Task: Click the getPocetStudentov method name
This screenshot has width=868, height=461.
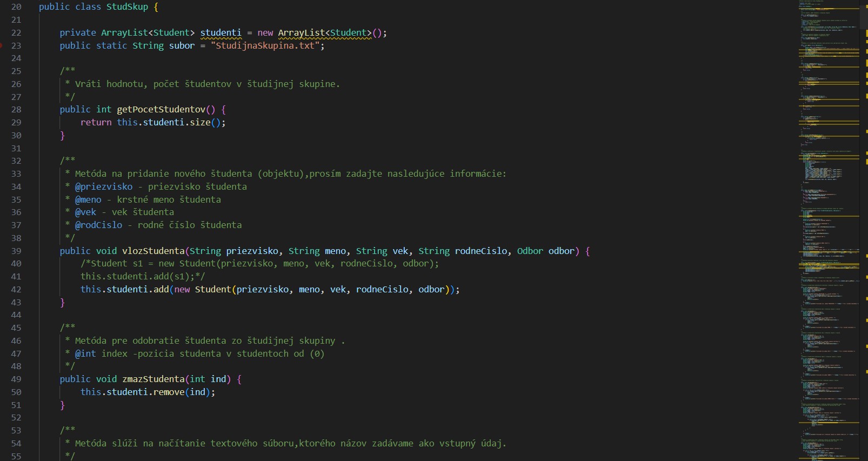Action: (161, 110)
